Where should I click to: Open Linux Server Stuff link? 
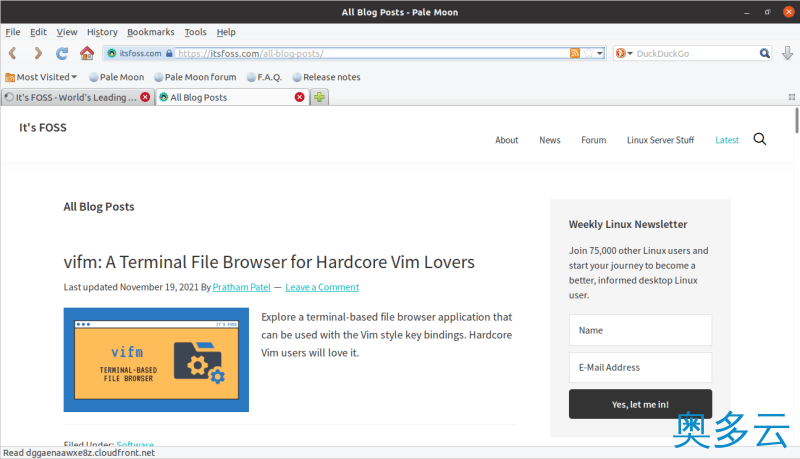[660, 140]
